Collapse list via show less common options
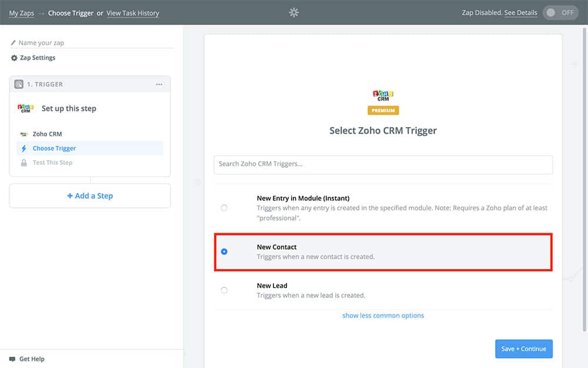 pyautogui.click(x=383, y=316)
